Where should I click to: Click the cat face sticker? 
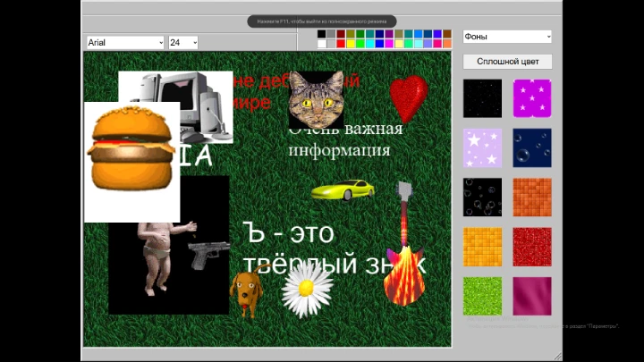pos(317,100)
